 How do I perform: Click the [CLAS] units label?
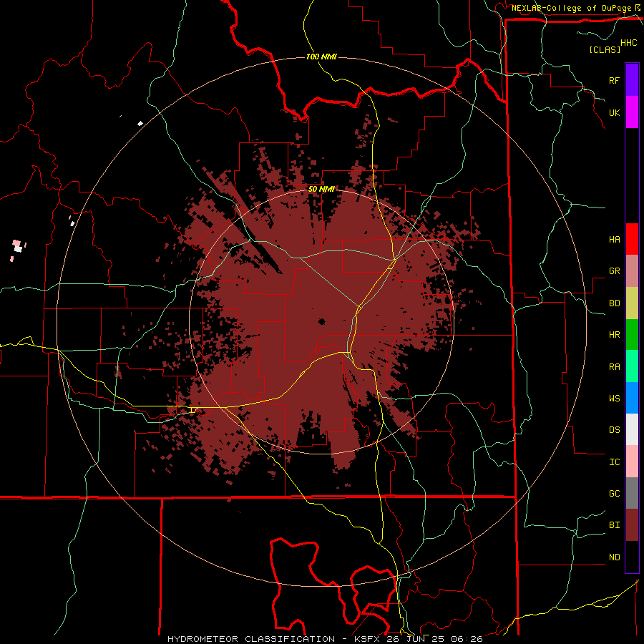point(605,49)
